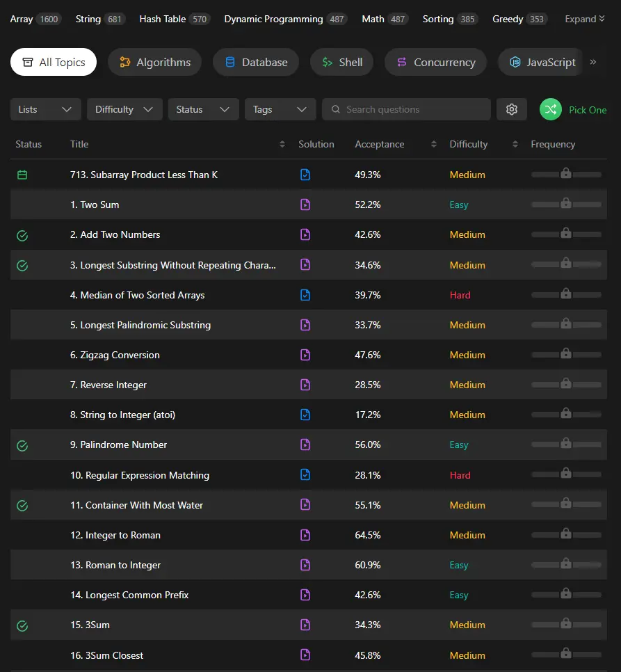Filter by Sorting tag

coord(450,19)
